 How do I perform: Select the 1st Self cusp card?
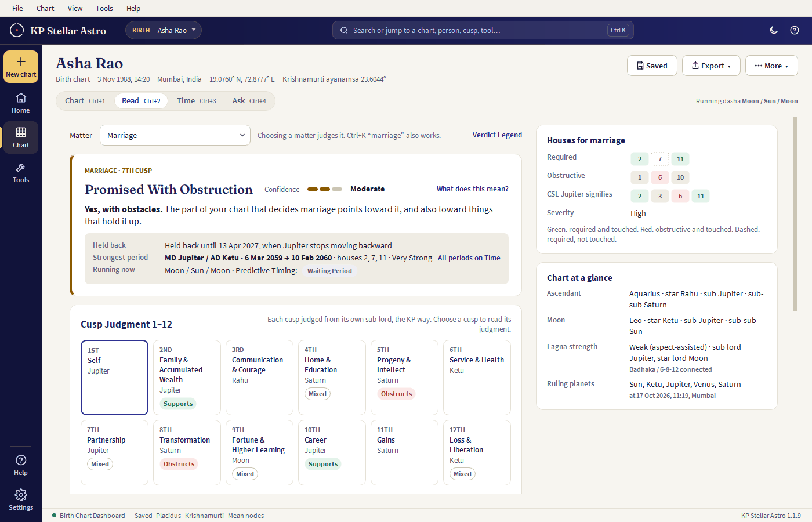click(115, 378)
